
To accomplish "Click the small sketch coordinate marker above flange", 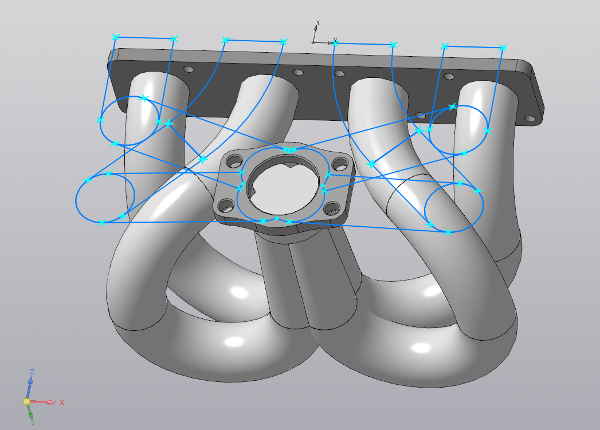I will (x=316, y=33).
